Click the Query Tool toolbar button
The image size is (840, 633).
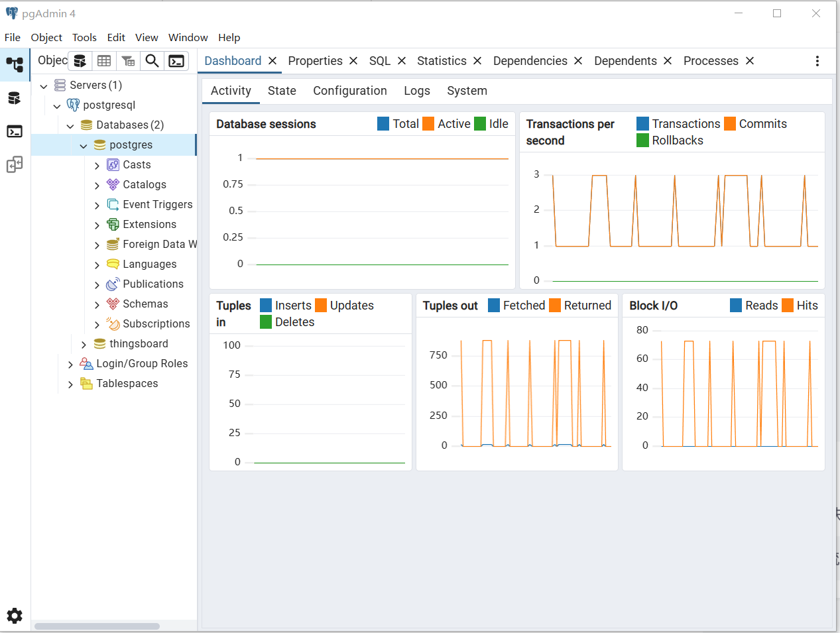pyautogui.click(x=80, y=61)
